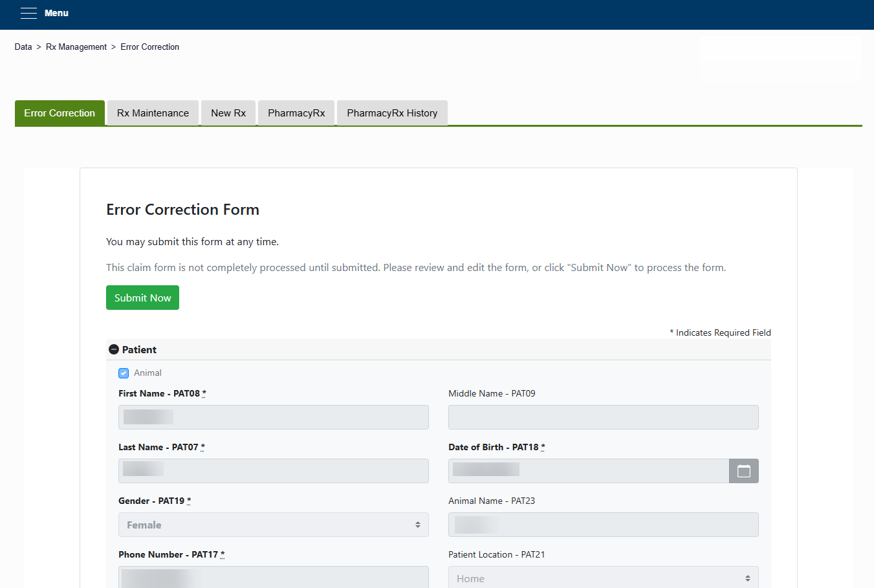Viewport: 874px width, 588px height.
Task: Click the Menu label in header
Action: pos(56,13)
